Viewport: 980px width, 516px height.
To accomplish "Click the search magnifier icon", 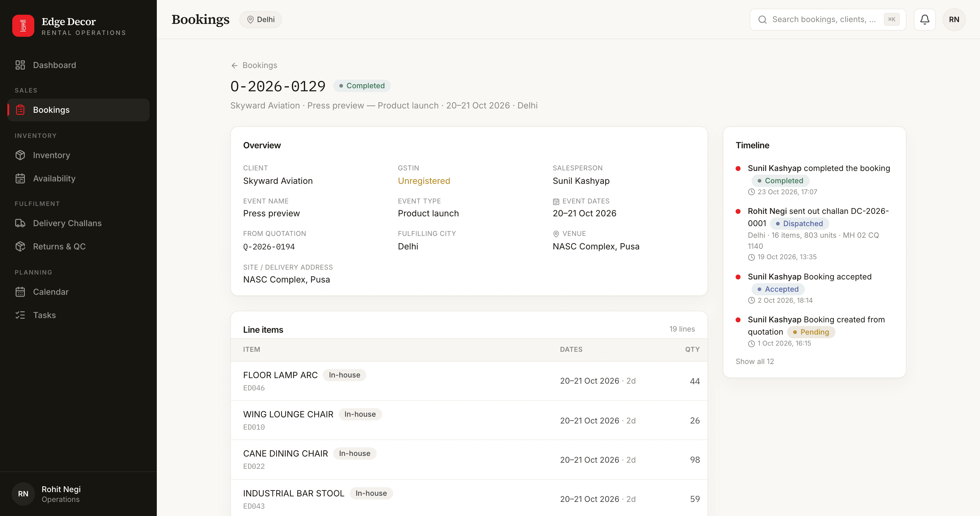I will [x=762, y=19].
